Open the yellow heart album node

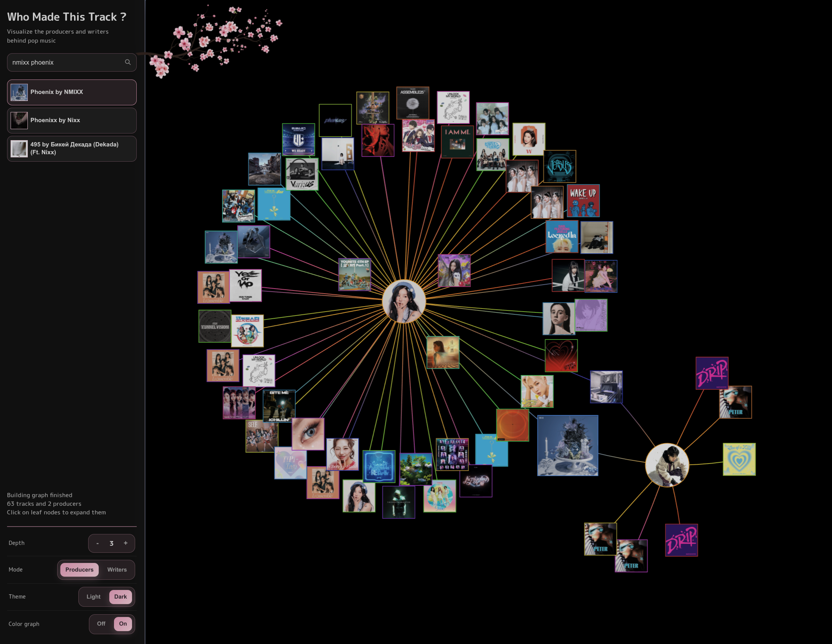739,459
